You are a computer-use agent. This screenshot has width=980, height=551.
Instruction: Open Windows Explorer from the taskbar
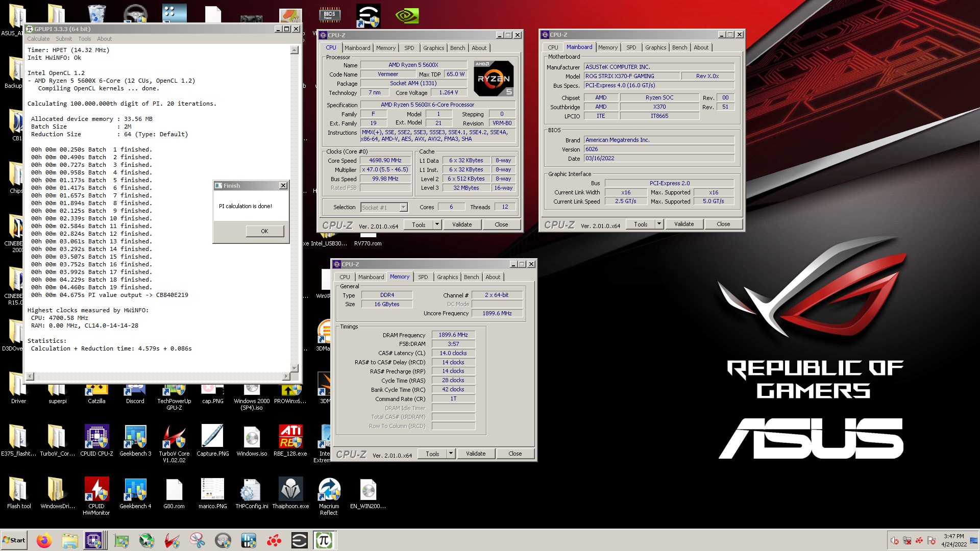70,540
